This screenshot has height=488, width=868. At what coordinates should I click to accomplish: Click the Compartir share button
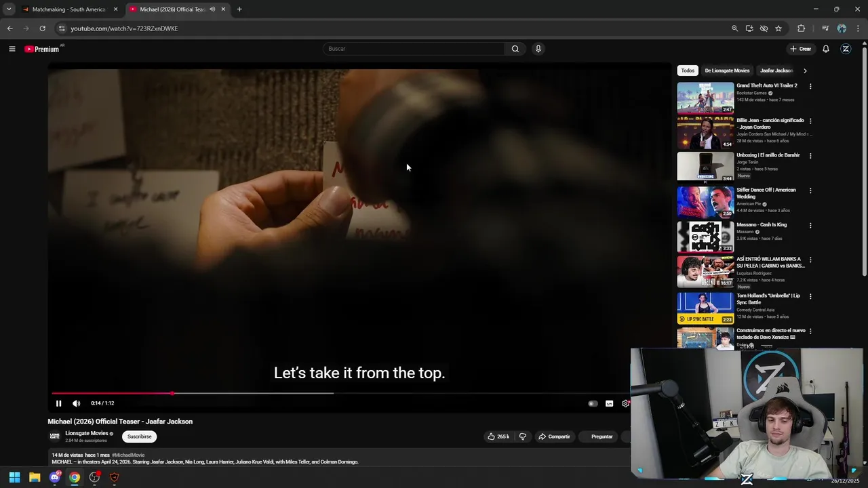coord(554,436)
